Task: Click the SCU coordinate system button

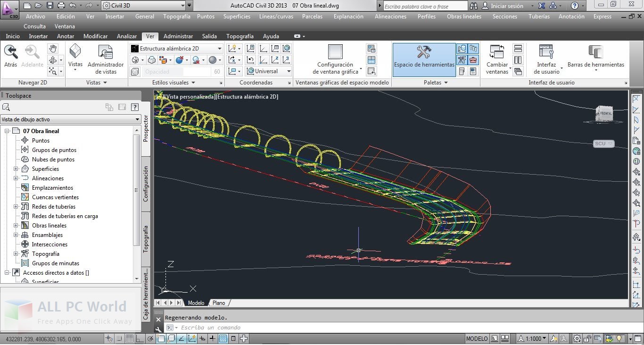Action: pyautogui.click(x=603, y=143)
